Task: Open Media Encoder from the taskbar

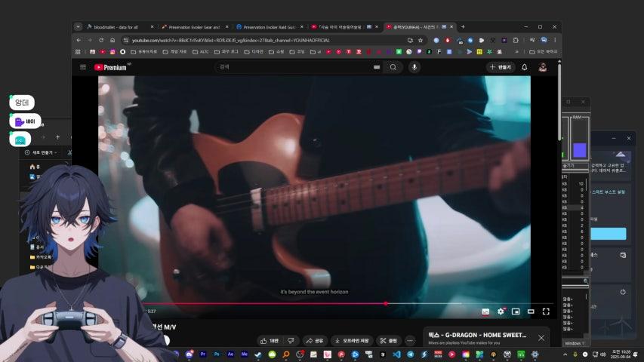Action: click(x=245, y=354)
